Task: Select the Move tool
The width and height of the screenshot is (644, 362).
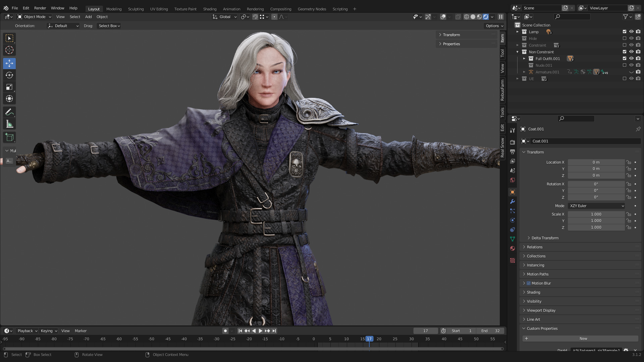Action: tap(9, 63)
